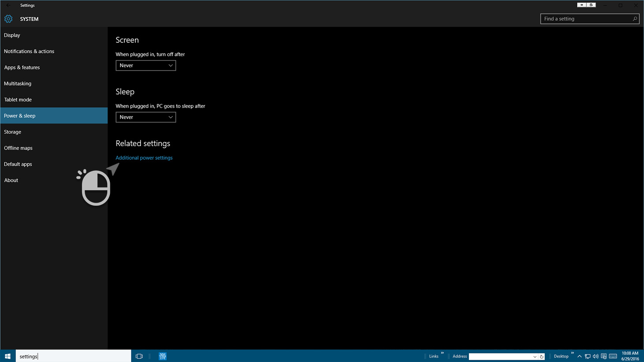Screen dimensions: 644x362
Task: Show hidden system tray icons
Action: tap(580, 356)
